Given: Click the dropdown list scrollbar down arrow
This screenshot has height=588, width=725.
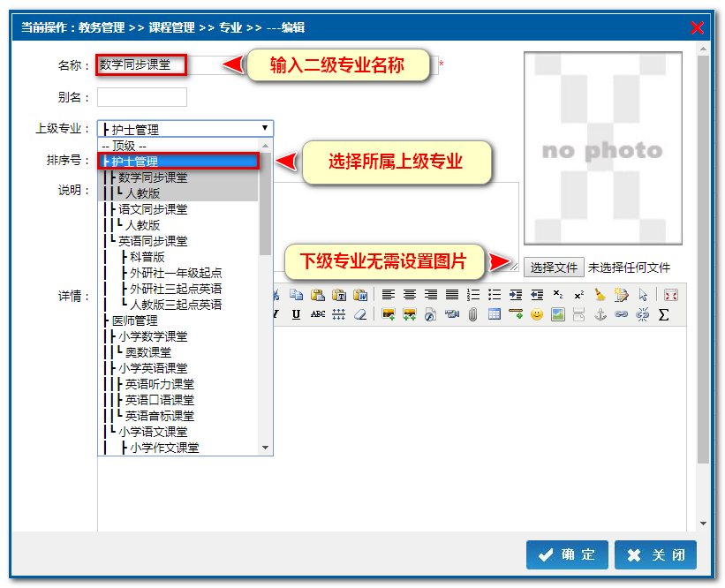Looking at the screenshot, I should [265, 449].
